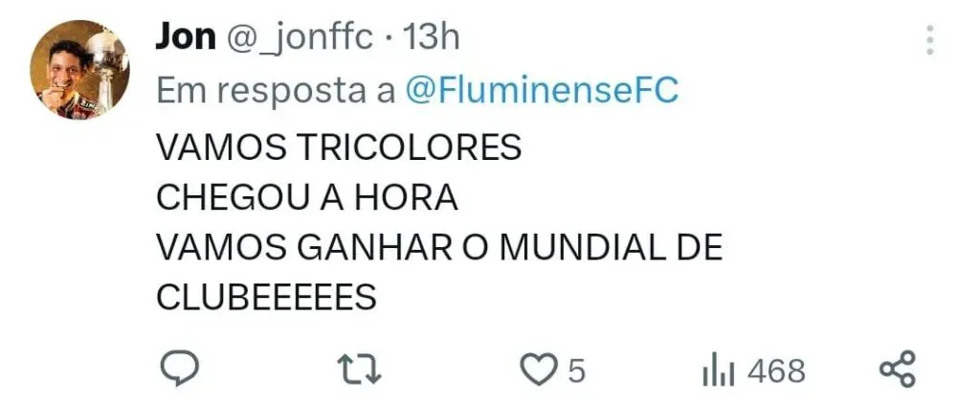Click the display name Jon
This screenshot has width=980, height=408.
pyautogui.click(x=184, y=39)
